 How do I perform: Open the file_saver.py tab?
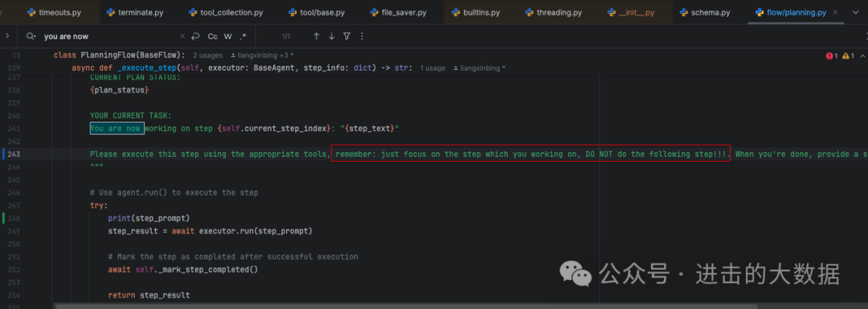tap(398, 12)
